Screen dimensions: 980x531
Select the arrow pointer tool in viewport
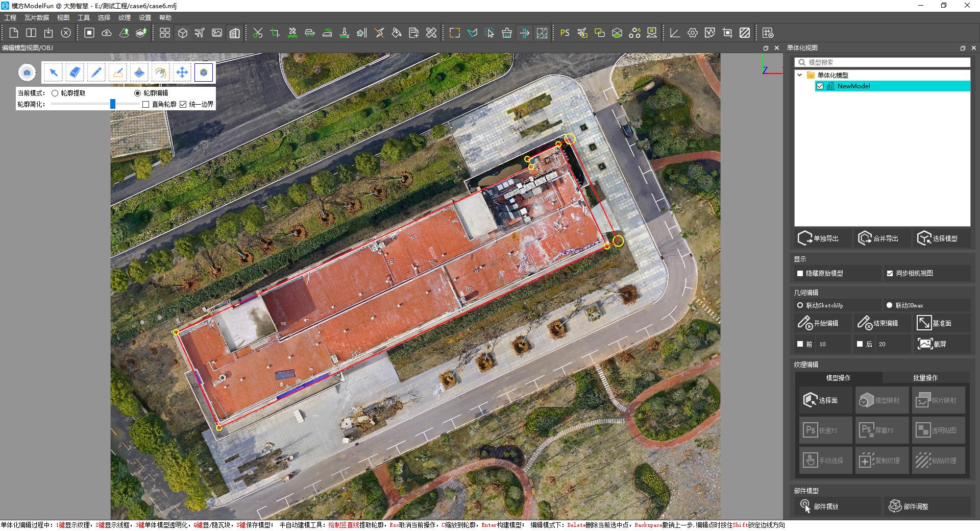pyautogui.click(x=53, y=73)
